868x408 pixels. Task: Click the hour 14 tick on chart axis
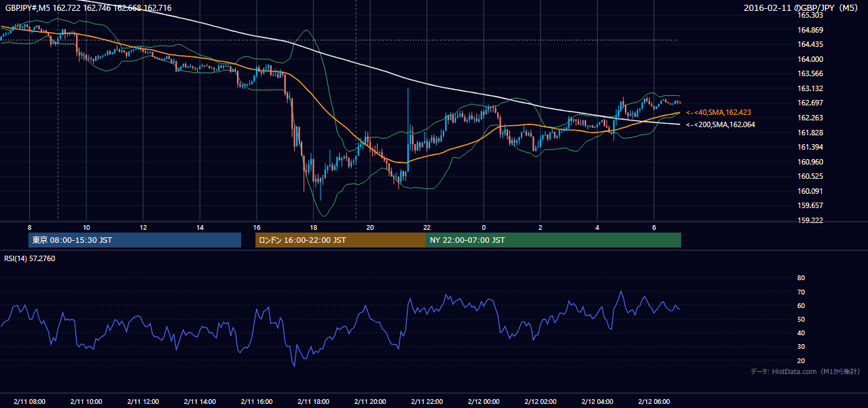200,227
